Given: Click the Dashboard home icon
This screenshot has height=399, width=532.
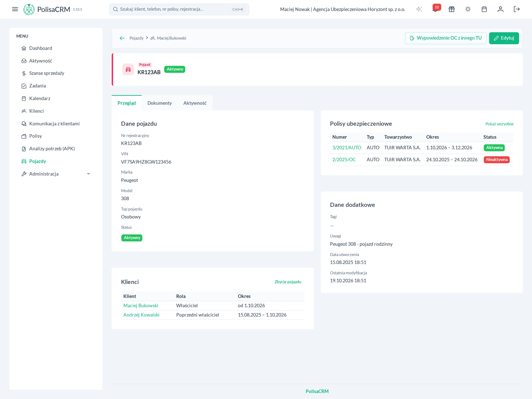Looking at the screenshot, I should coord(24,48).
